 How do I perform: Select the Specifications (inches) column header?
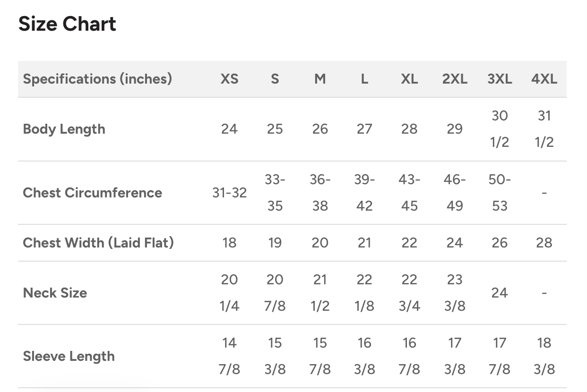[97, 79]
